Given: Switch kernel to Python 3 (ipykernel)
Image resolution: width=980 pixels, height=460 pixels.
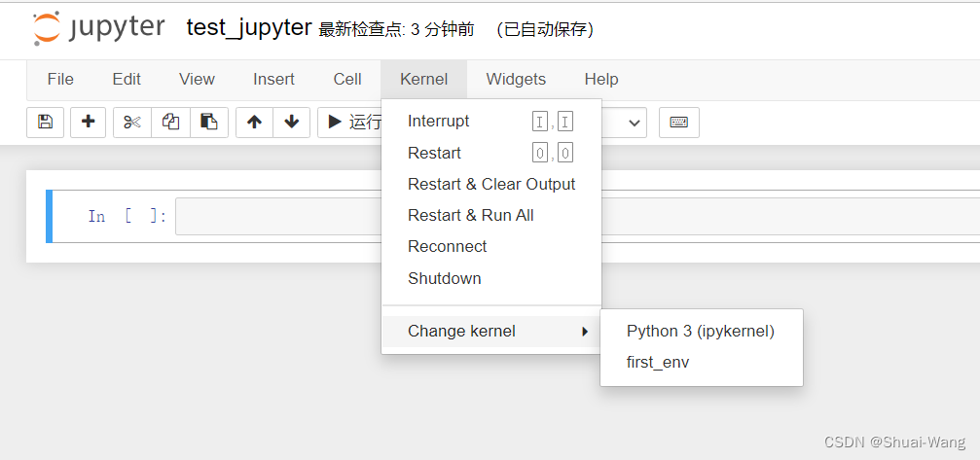Looking at the screenshot, I should pos(702,331).
